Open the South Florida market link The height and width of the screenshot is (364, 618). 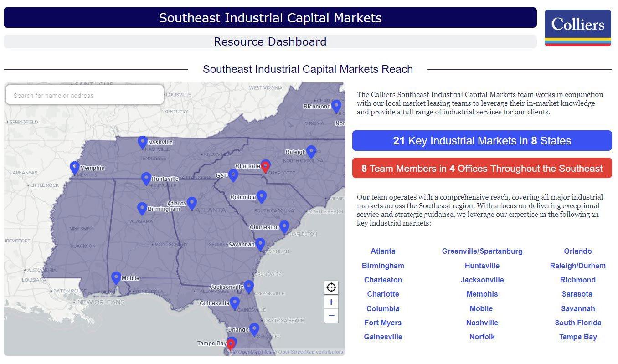click(x=578, y=323)
